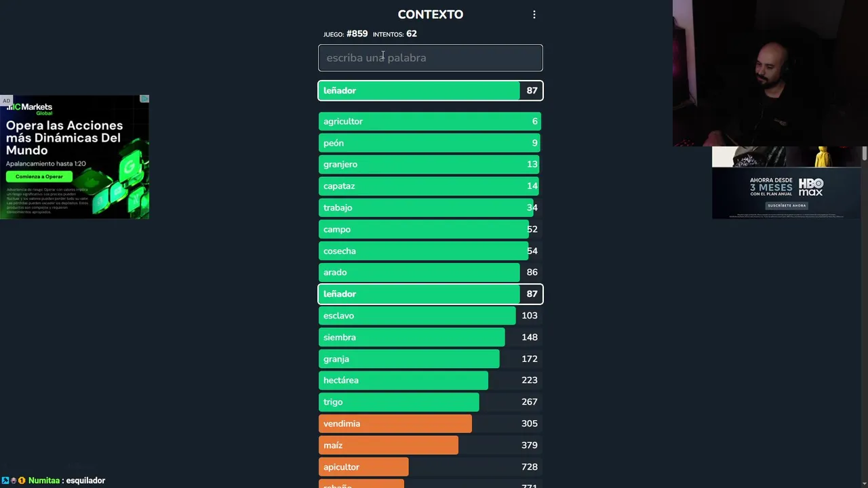868x488 pixels.
Task: Click the round face badge beside Numitaa
Action: coord(14,481)
